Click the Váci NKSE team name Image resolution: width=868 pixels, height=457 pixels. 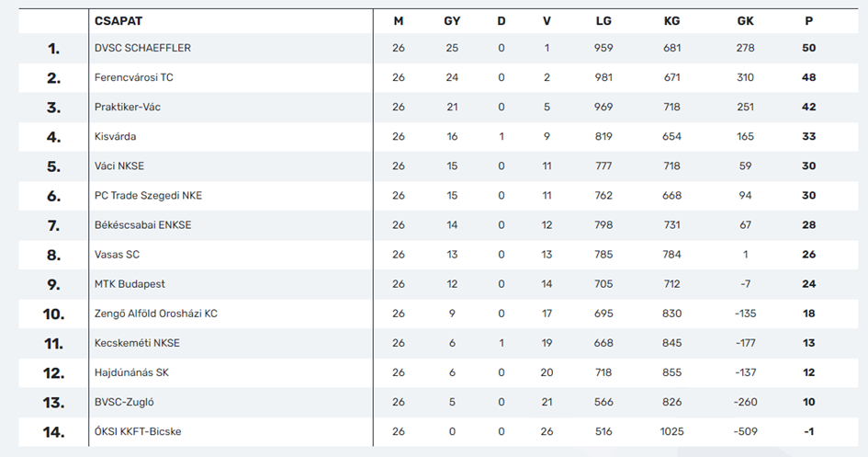click(119, 166)
